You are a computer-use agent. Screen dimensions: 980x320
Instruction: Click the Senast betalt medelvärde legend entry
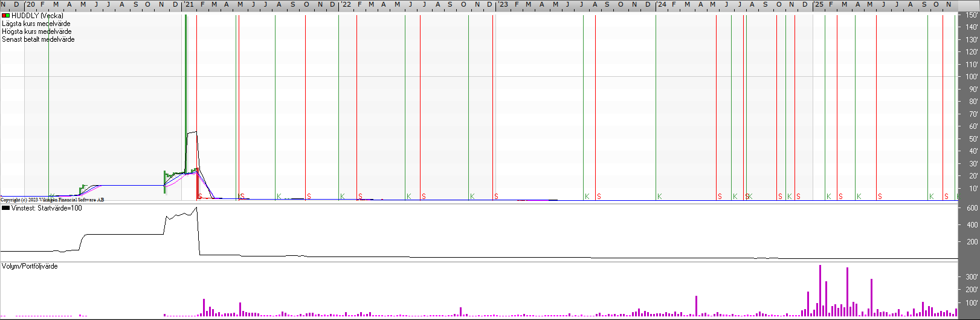tap(38, 39)
